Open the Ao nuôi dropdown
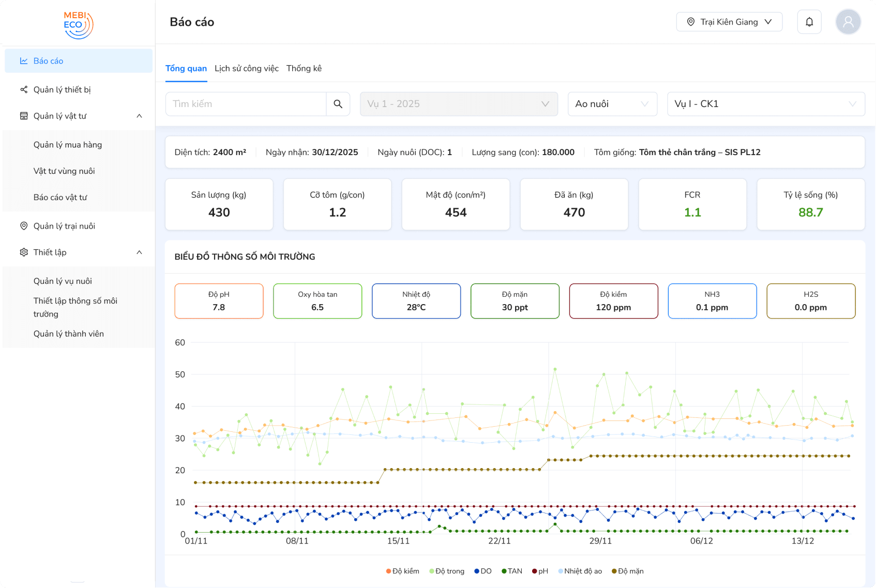This screenshot has height=588, width=876. [612, 104]
